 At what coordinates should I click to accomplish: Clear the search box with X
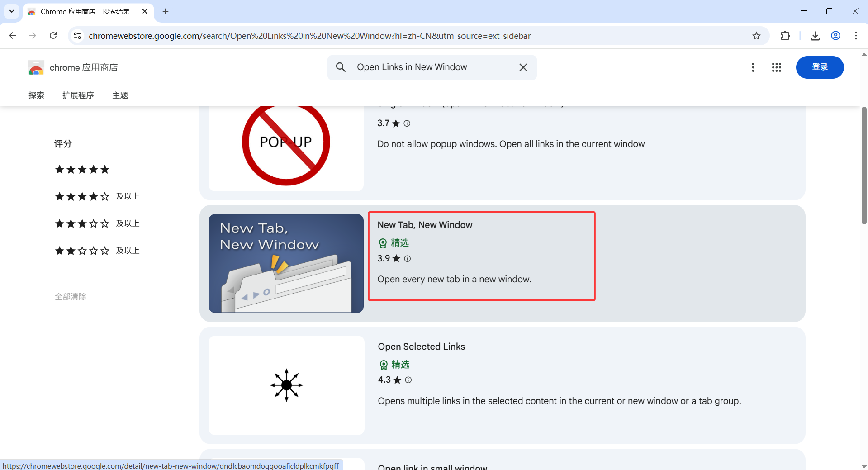pos(523,67)
